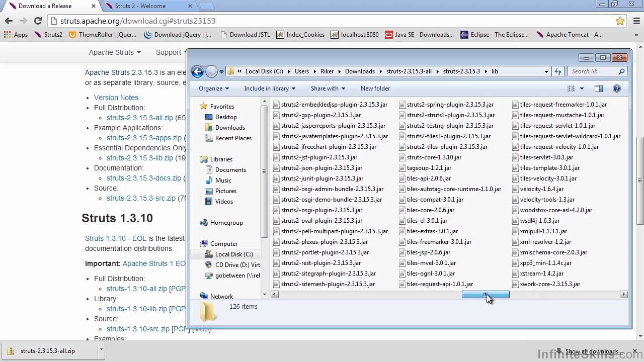
Task: Open Music library
Action: [x=219, y=180]
